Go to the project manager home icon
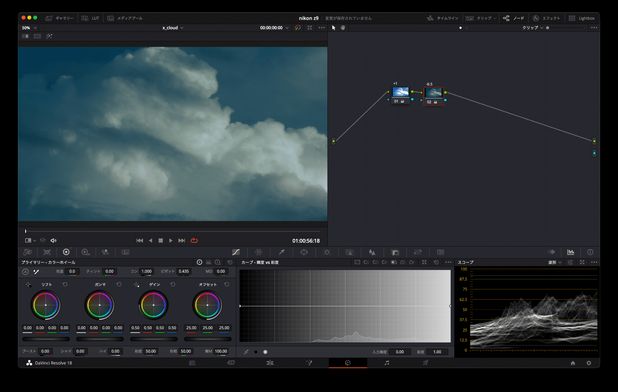618x392 pixels. click(x=573, y=363)
